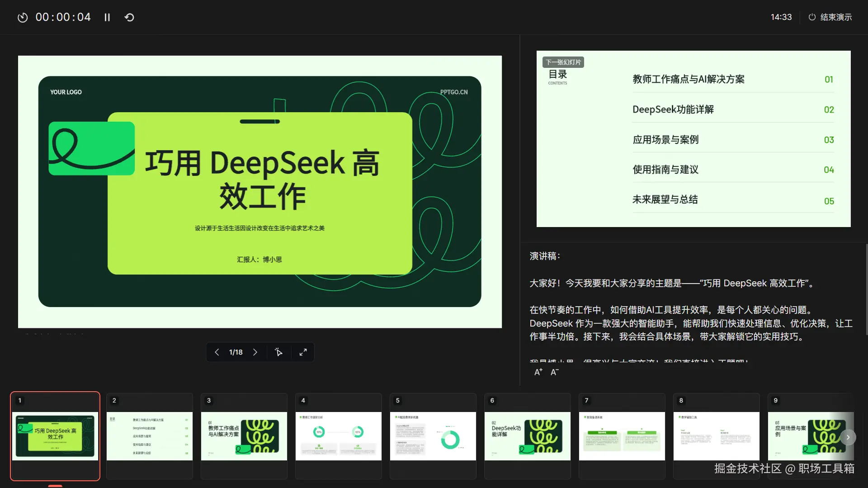Reset the presentation timer

[x=129, y=17]
